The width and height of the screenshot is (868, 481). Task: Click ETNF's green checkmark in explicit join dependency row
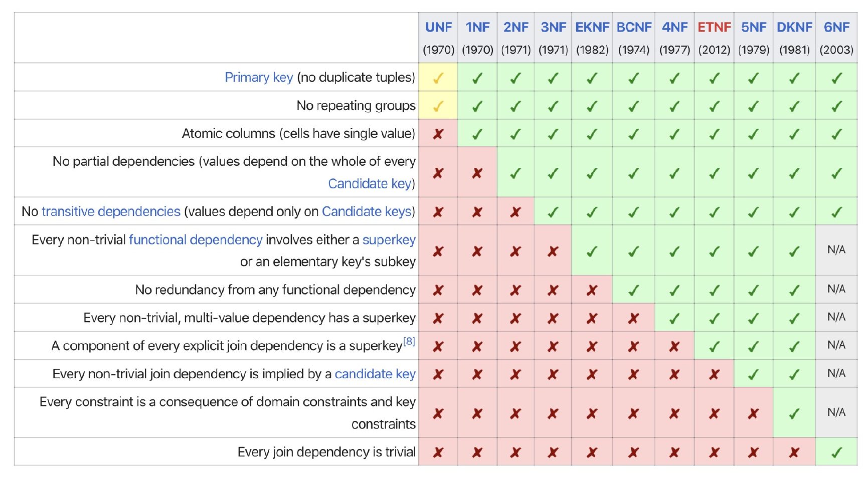714,346
